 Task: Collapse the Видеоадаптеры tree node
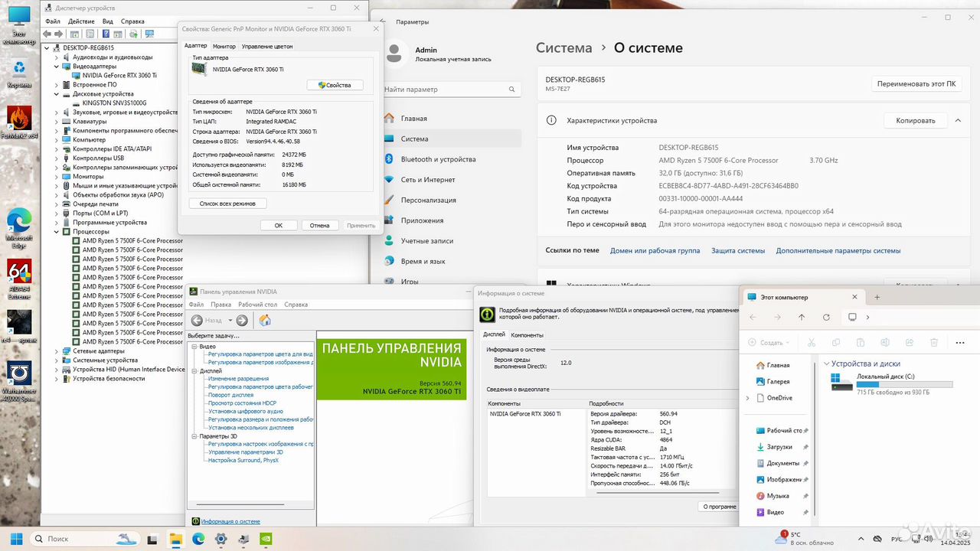click(x=57, y=67)
